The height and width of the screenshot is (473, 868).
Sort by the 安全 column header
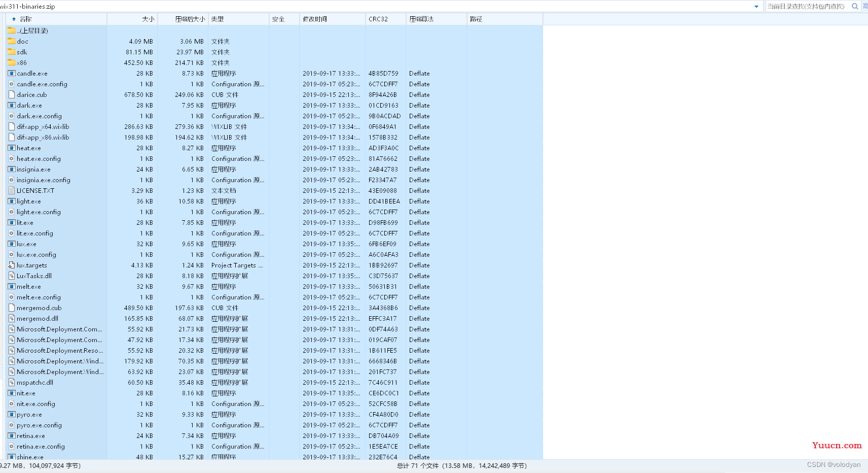coord(284,19)
